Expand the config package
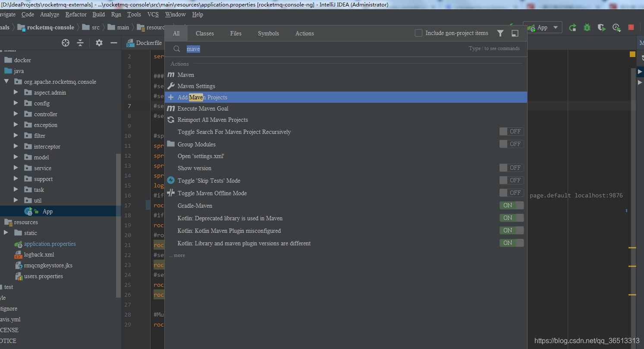644x349 pixels. pos(16,103)
